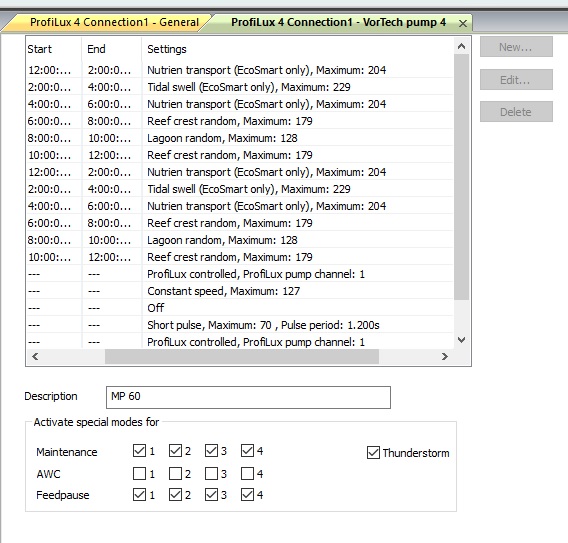Select the first Tidal swell Maximum: 229 row
The width and height of the screenshot is (568, 543).
[x=240, y=87]
